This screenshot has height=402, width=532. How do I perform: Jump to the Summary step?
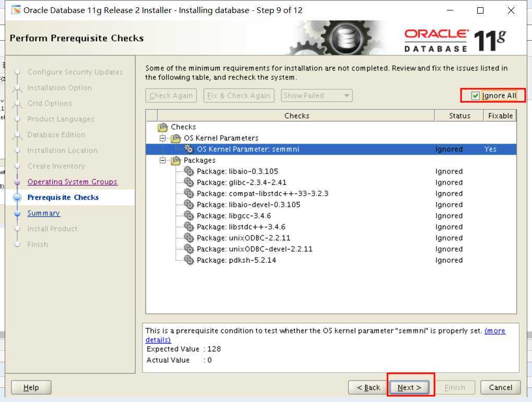point(44,213)
